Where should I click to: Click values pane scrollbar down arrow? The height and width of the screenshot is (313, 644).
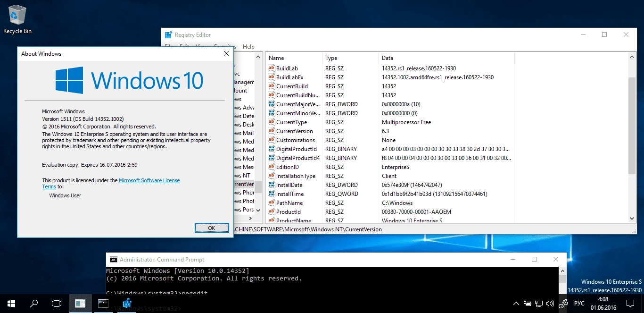click(x=632, y=218)
